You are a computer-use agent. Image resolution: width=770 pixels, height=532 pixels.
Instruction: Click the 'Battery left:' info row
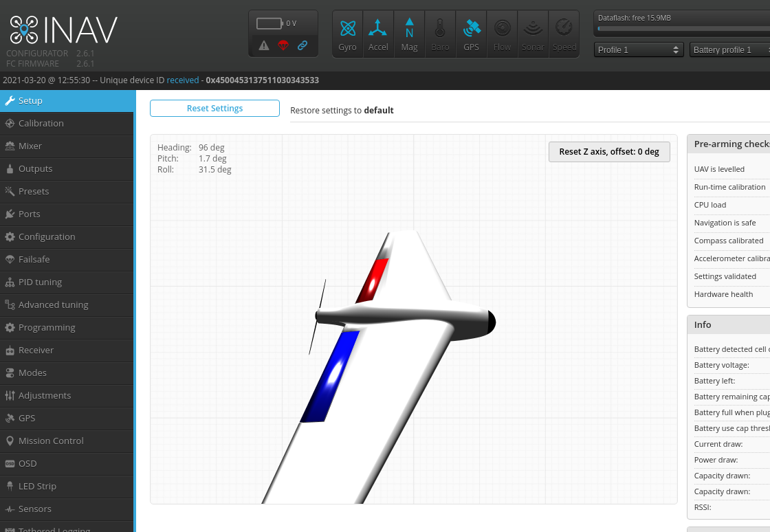pyautogui.click(x=731, y=381)
